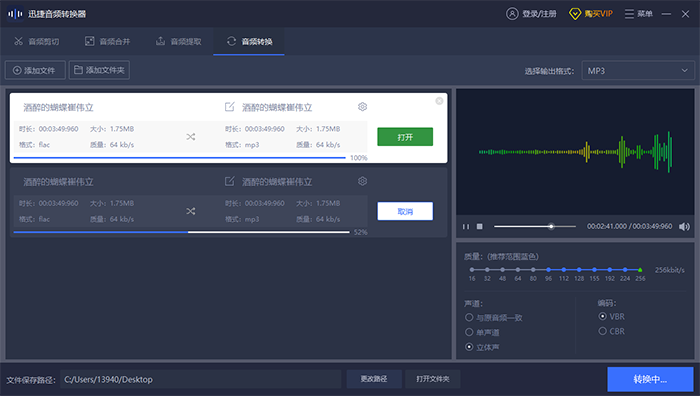Switch to the 音频剪切 tab

click(x=37, y=42)
